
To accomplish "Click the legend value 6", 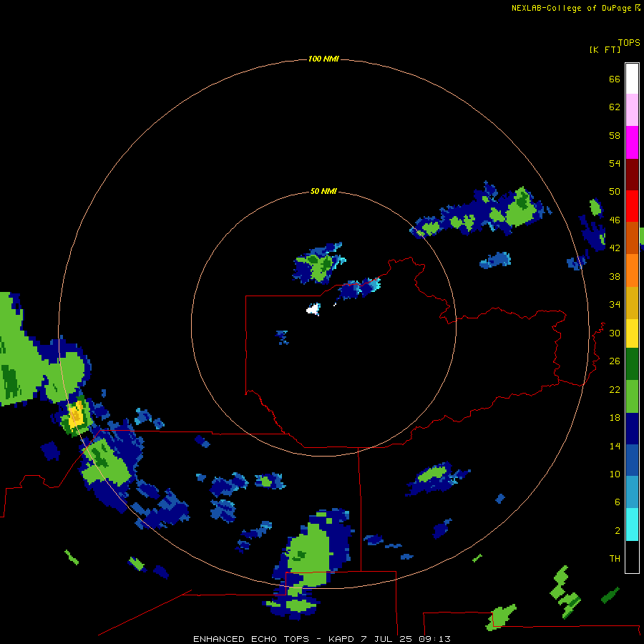I will point(618,502).
